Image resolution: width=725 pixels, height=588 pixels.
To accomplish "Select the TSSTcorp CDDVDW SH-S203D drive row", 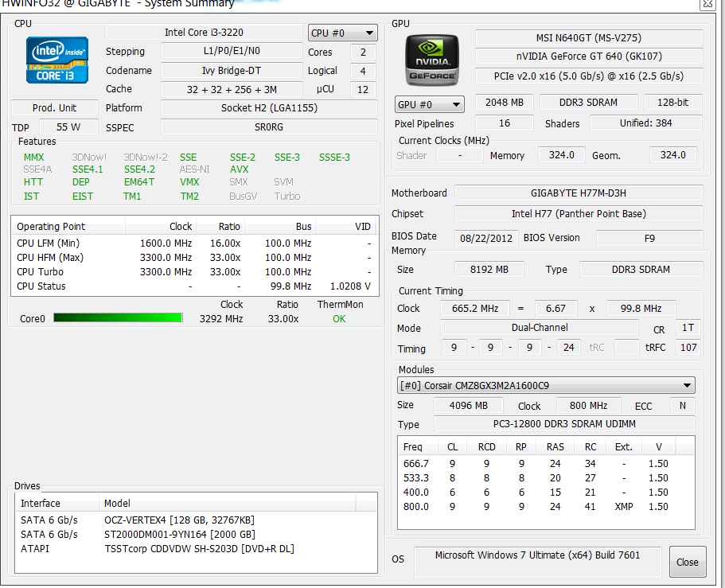I will 197,549.
